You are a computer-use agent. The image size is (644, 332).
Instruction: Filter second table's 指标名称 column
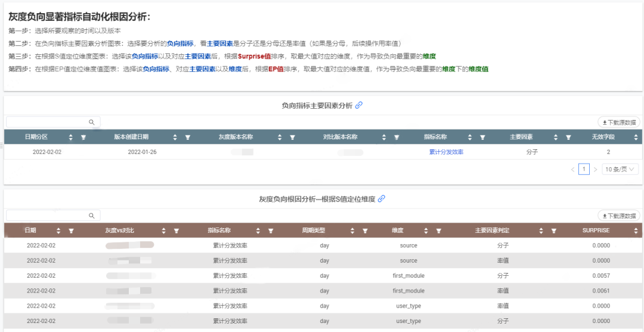tap(271, 231)
